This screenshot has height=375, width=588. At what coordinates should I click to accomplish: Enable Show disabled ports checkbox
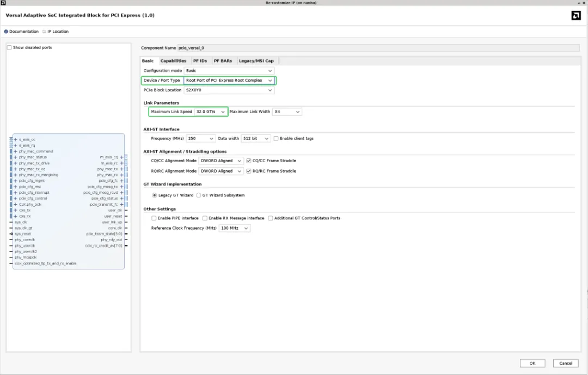pos(9,48)
